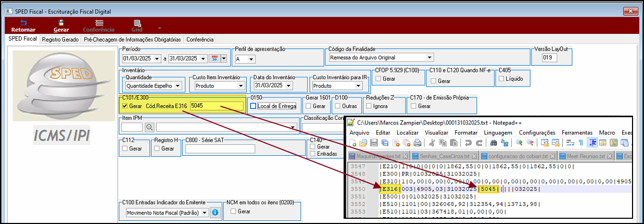
Task: Open Notepad++ Configurações menu
Action: point(537,132)
